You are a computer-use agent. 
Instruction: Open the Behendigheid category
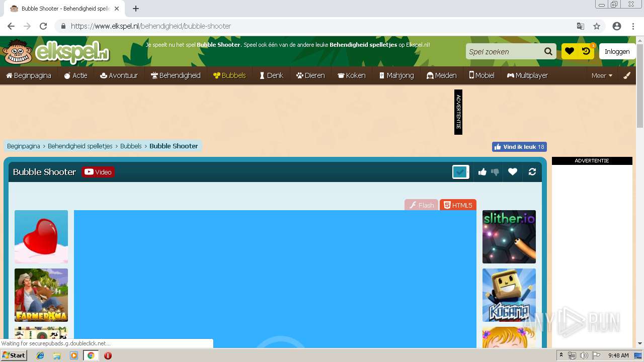[176, 75]
